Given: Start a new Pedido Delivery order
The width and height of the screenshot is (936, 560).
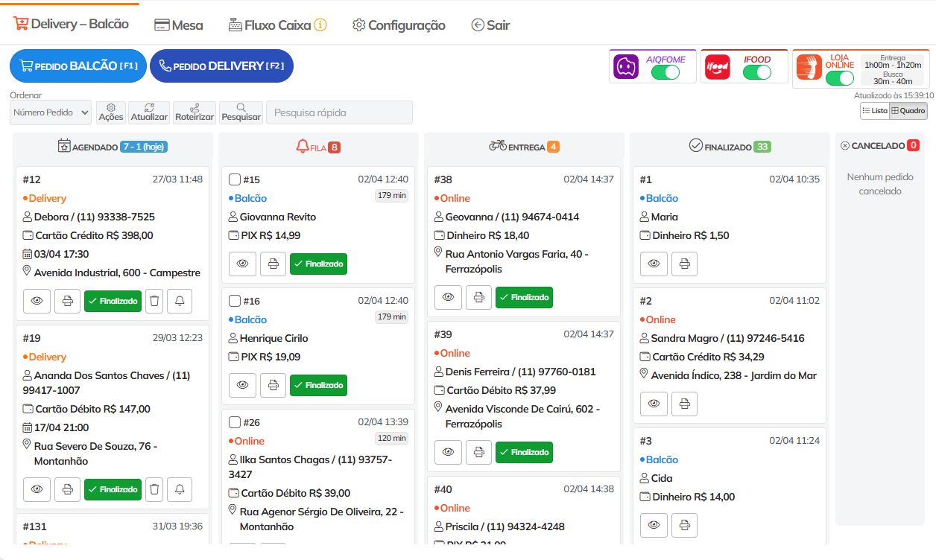Looking at the screenshot, I should coord(221,66).
